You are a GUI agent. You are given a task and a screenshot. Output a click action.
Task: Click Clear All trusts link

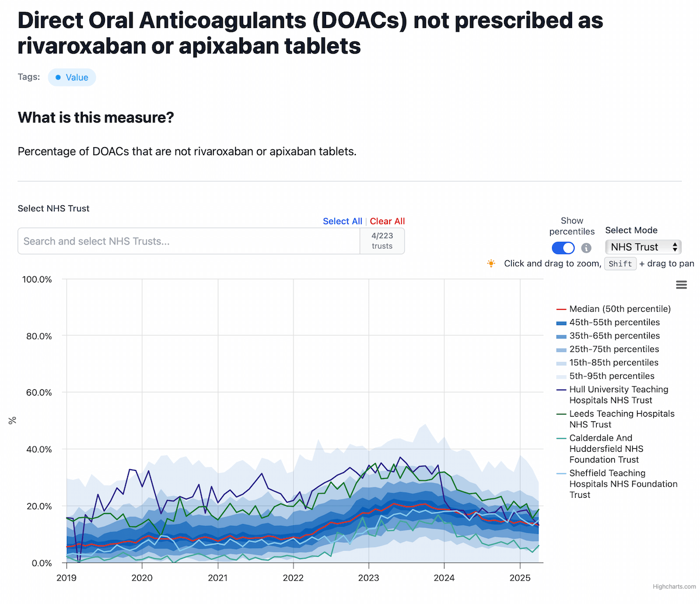click(387, 221)
